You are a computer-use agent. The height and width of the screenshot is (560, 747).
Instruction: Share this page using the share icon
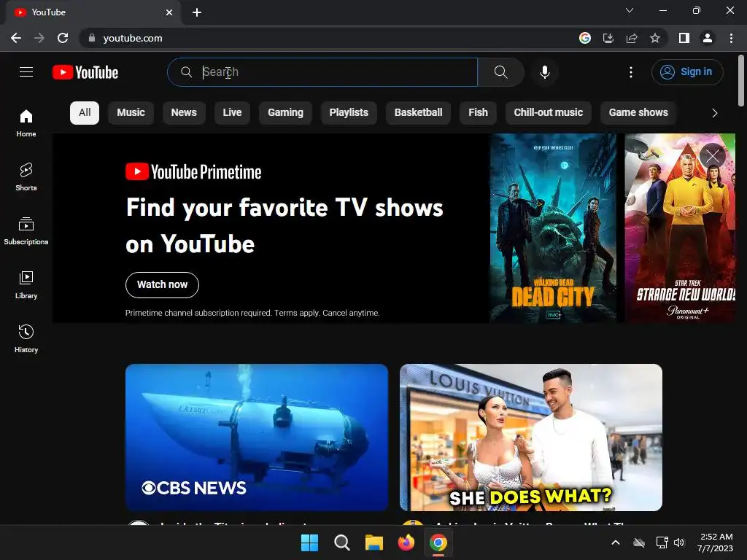click(632, 38)
